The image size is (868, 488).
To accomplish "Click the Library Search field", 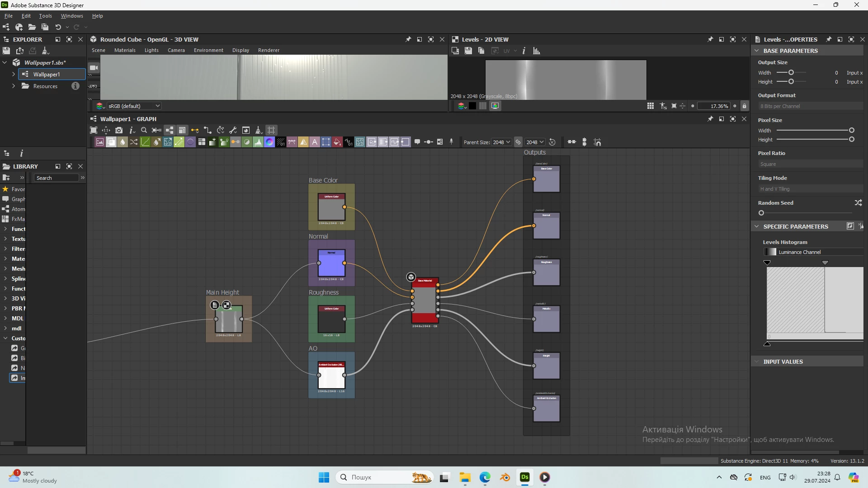I will pyautogui.click(x=57, y=178).
